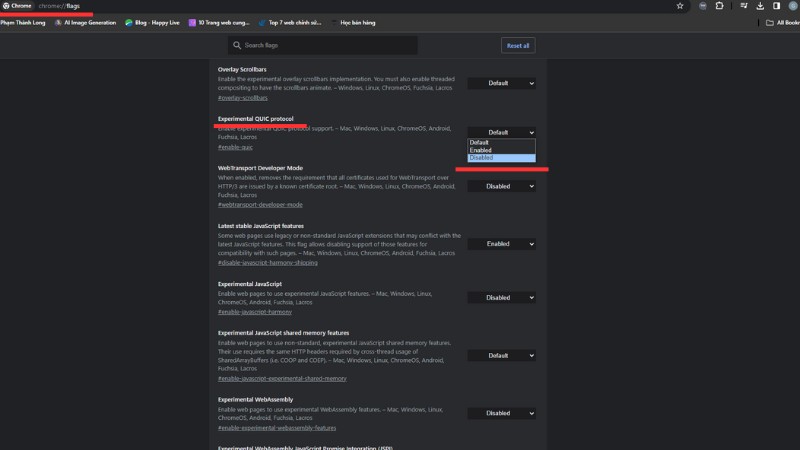
Task: Focus the Search flags input field
Action: (x=327, y=45)
